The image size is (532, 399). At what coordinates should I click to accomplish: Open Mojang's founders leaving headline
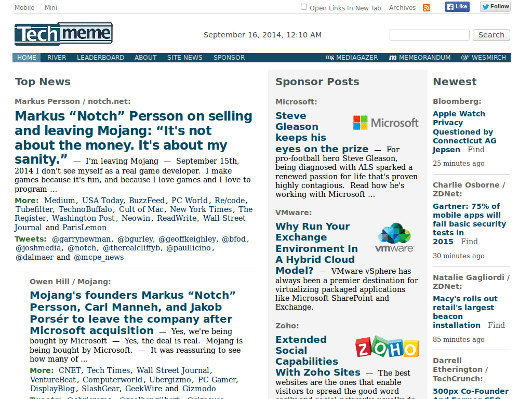[132, 312]
